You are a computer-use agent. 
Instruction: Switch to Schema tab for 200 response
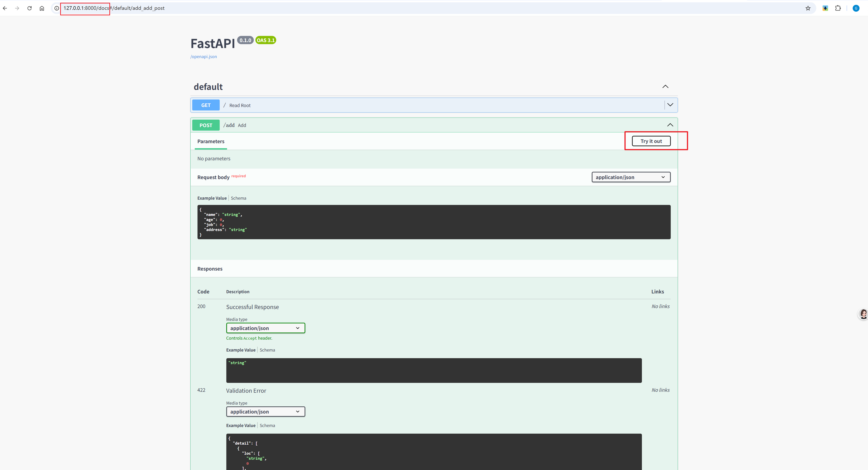[267, 350]
